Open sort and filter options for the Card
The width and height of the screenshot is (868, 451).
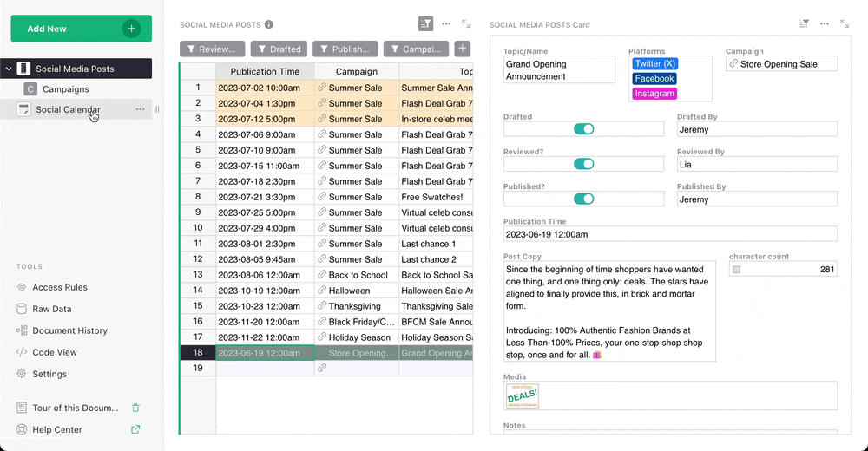[x=804, y=24]
